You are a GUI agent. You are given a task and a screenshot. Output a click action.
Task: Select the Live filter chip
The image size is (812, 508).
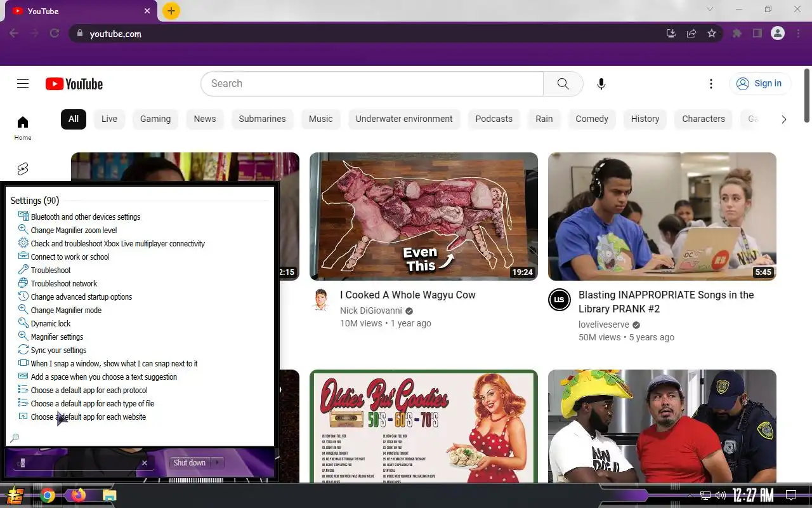109,119
